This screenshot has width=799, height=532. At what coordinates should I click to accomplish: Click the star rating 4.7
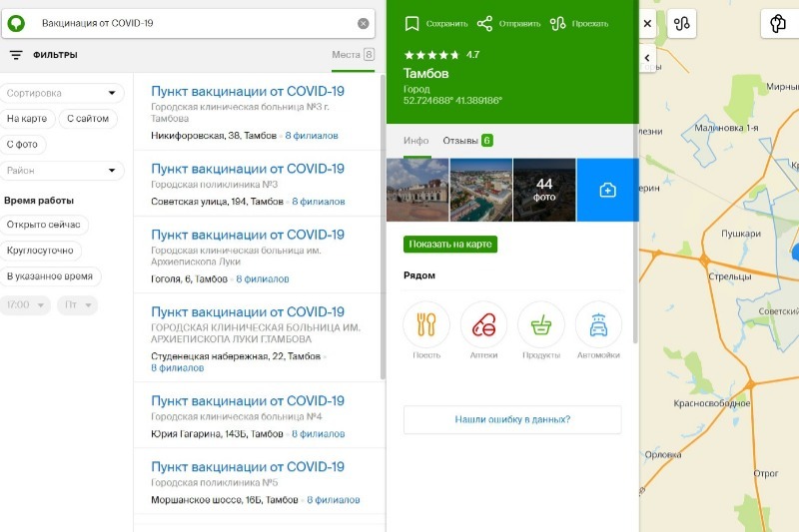[x=441, y=55]
